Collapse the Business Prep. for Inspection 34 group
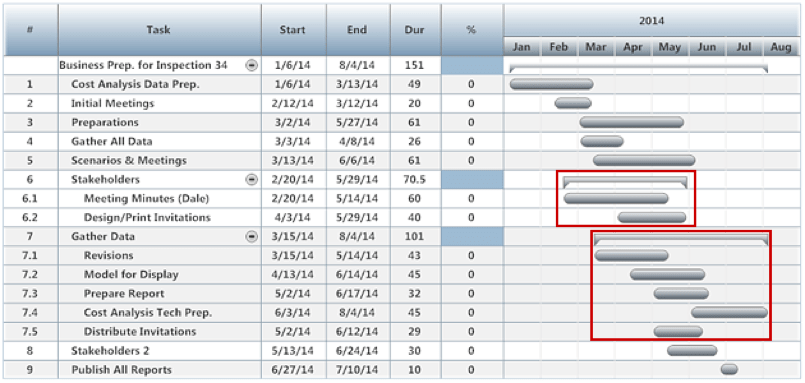This screenshot has width=805, height=383. (x=252, y=65)
